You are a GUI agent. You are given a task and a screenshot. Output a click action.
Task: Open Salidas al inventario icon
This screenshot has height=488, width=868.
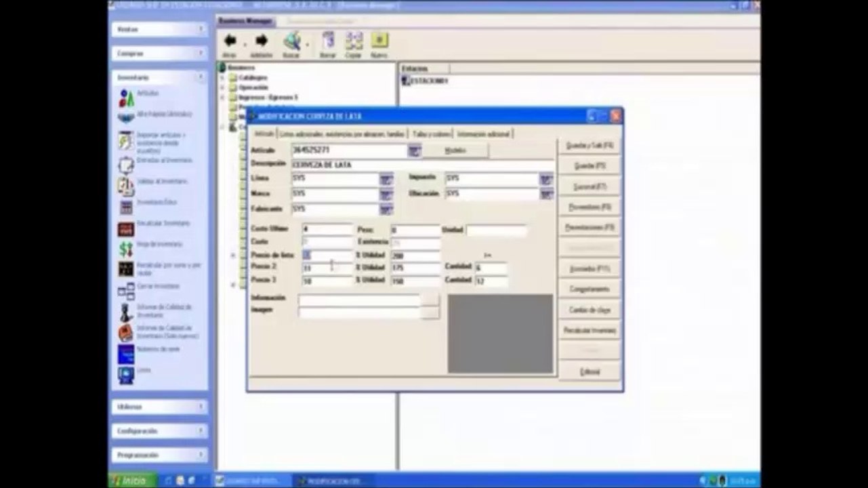coord(126,186)
